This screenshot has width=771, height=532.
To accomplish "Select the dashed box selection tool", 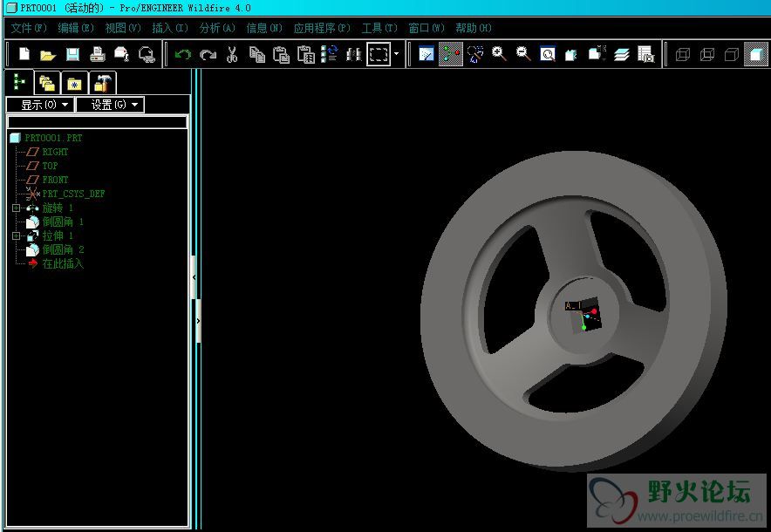I will click(x=379, y=54).
